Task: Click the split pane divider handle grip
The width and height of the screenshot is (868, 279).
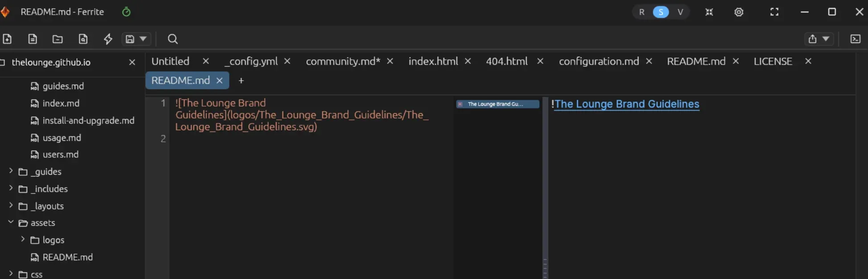Action: coord(545,267)
